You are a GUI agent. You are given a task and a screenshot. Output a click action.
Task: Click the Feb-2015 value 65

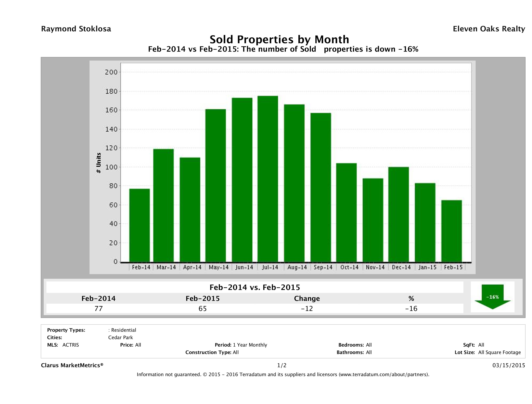click(x=202, y=308)
